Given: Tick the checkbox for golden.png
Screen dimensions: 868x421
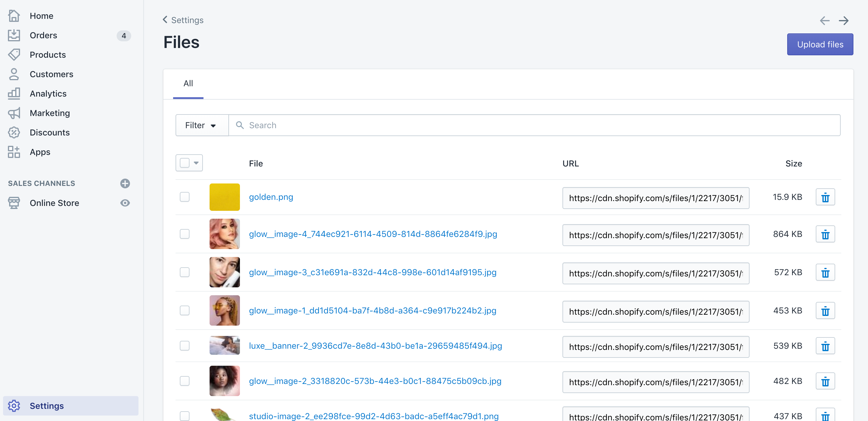Looking at the screenshot, I should pyautogui.click(x=185, y=197).
